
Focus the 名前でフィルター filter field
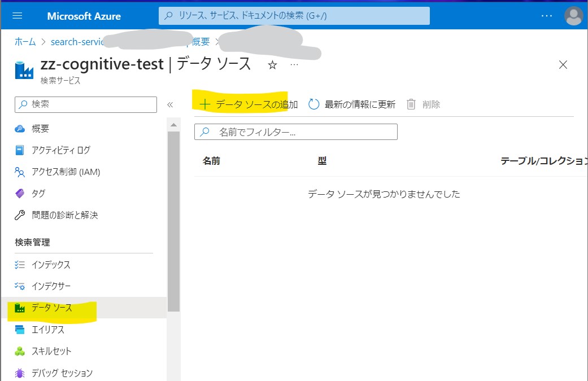[296, 132]
